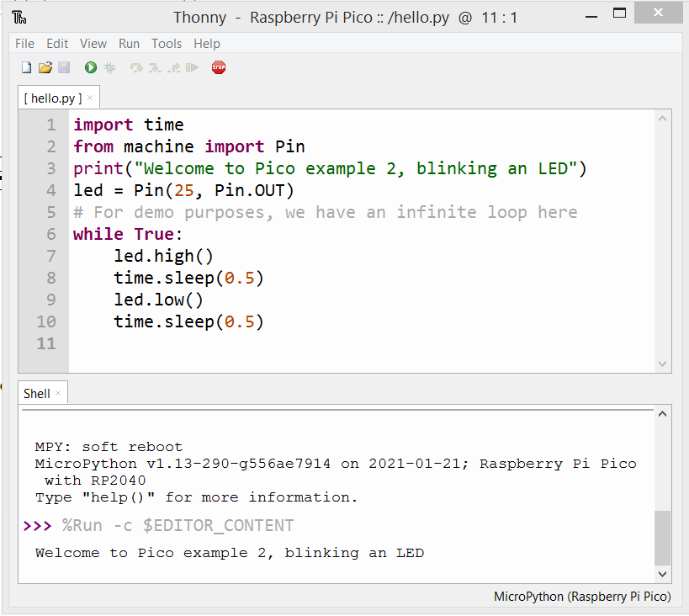Click Shell scrollbar down arrow
This screenshot has width=689, height=616.
663,574
